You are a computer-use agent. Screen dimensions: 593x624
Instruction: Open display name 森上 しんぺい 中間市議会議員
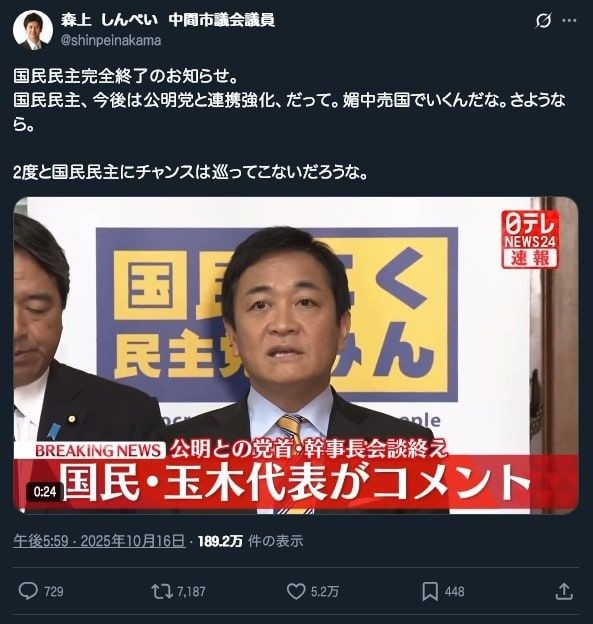tap(168, 20)
